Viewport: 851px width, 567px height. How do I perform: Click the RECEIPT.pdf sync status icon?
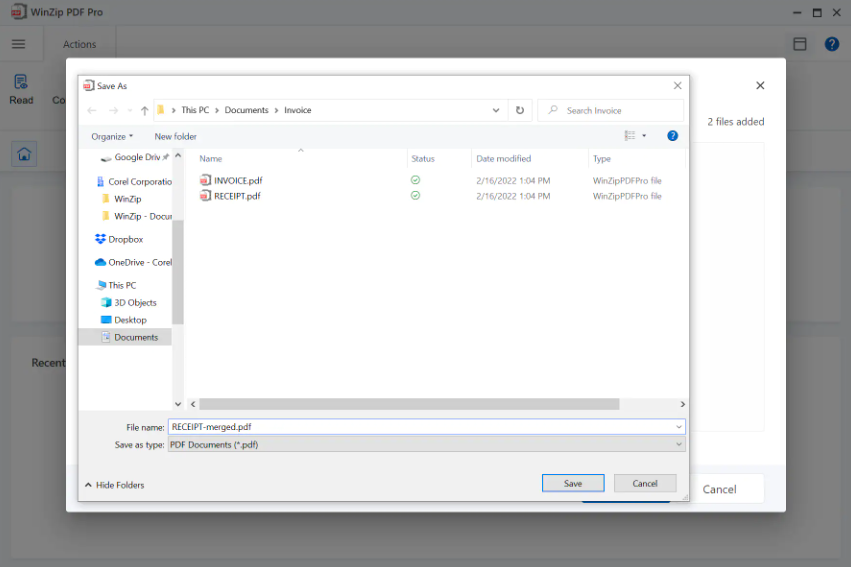[x=415, y=195]
